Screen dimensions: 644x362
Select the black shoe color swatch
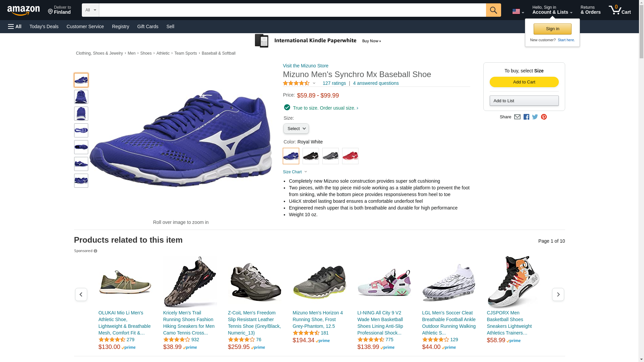point(311,156)
